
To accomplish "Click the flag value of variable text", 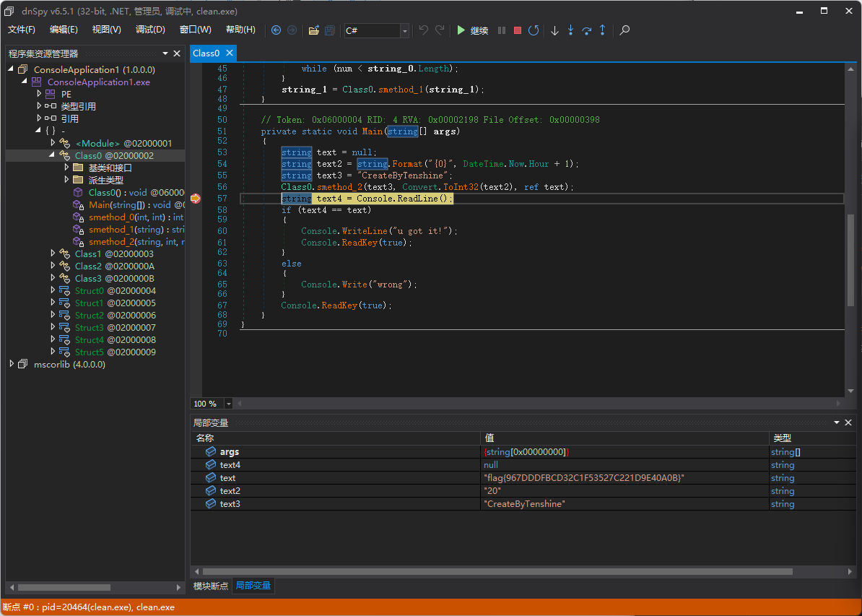I will click(x=584, y=478).
